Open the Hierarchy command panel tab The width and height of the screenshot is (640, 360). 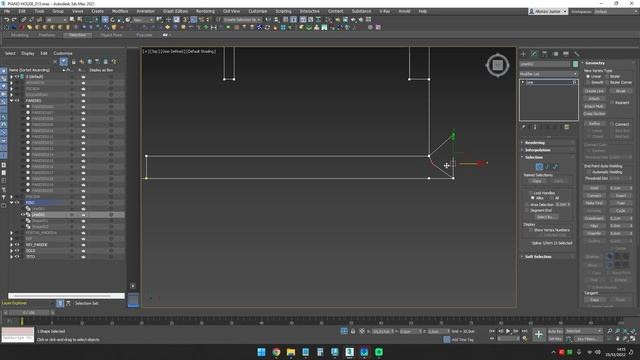(x=544, y=54)
